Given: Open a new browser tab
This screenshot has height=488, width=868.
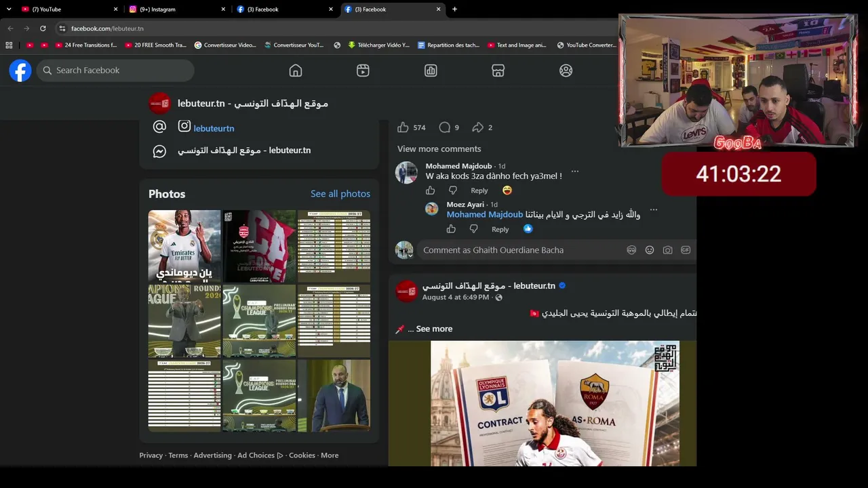Looking at the screenshot, I should [x=454, y=9].
